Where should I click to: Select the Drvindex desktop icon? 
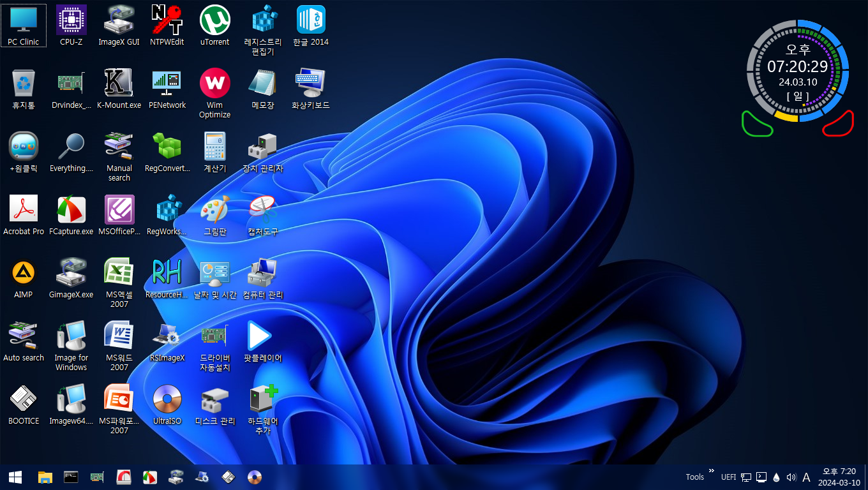click(x=71, y=89)
